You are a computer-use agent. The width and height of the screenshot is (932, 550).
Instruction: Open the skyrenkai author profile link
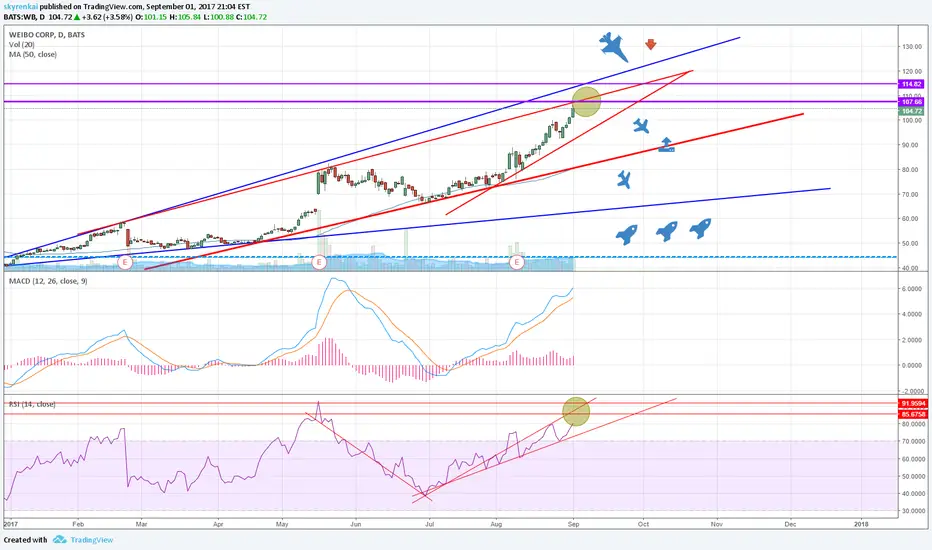pyautogui.click(x=21, y=7)
